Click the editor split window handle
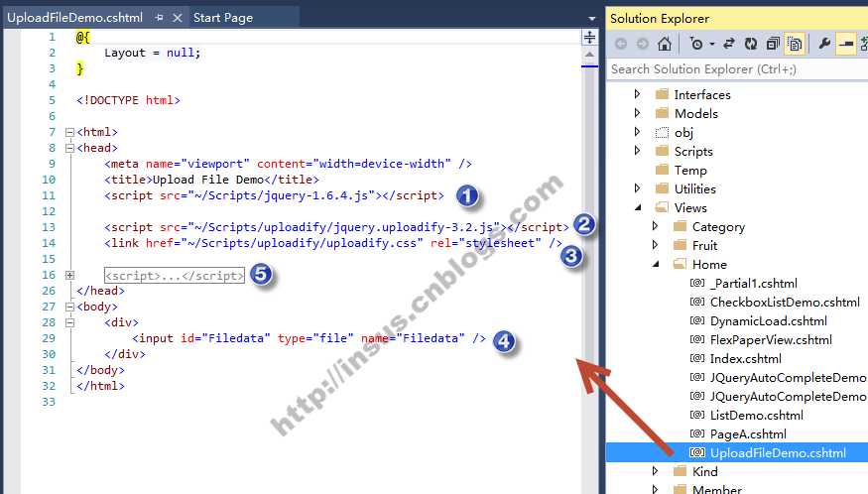Viewport: 868px width, 494px height. coord(589,38)
